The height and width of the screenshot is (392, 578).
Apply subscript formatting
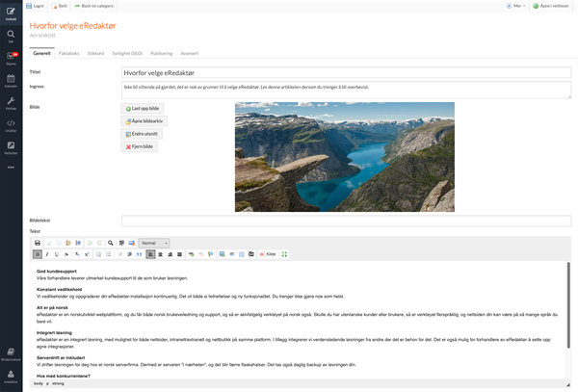pyautogui.click(x=77, y=254)
